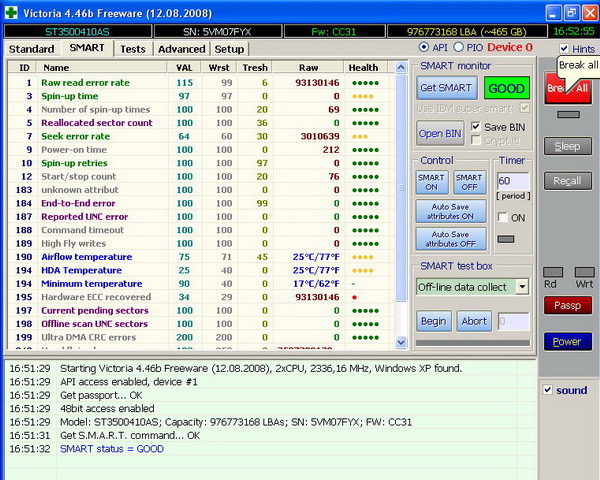Enable the Timer ON checkbox

tap(504, 217)
